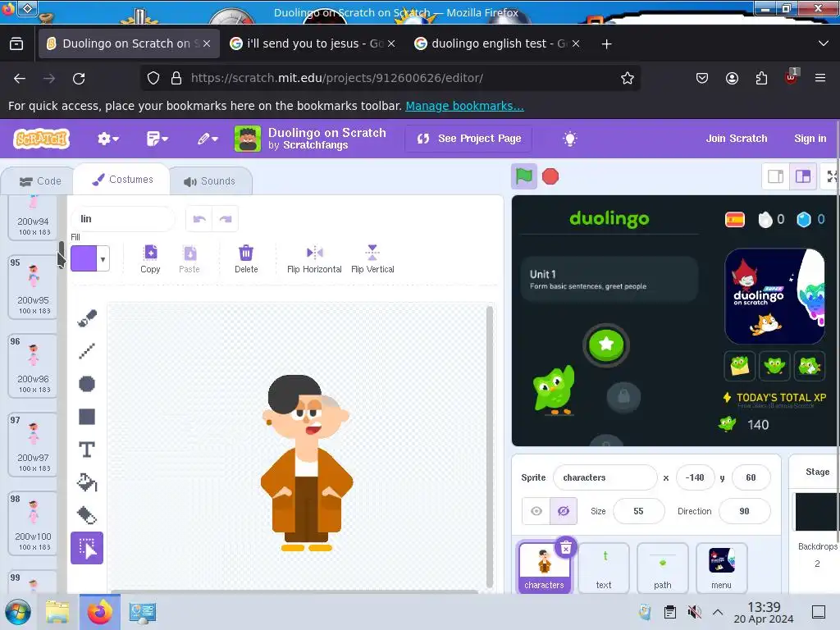Hide the sprite with crossed eye icon
840x630 pixels.
tap(564, 511)
